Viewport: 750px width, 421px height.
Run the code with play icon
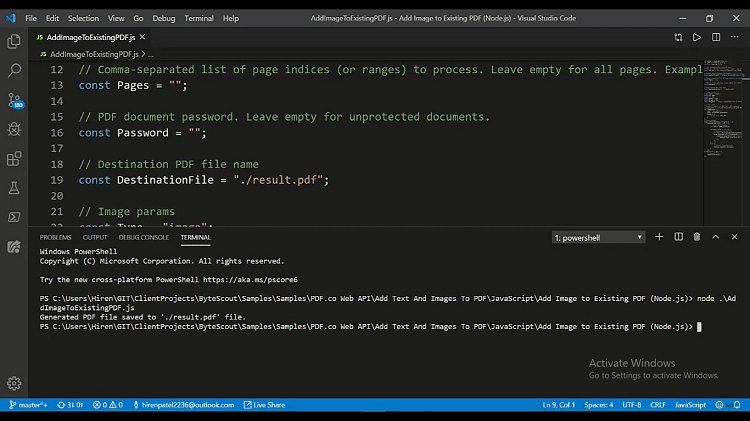(697, 37)
